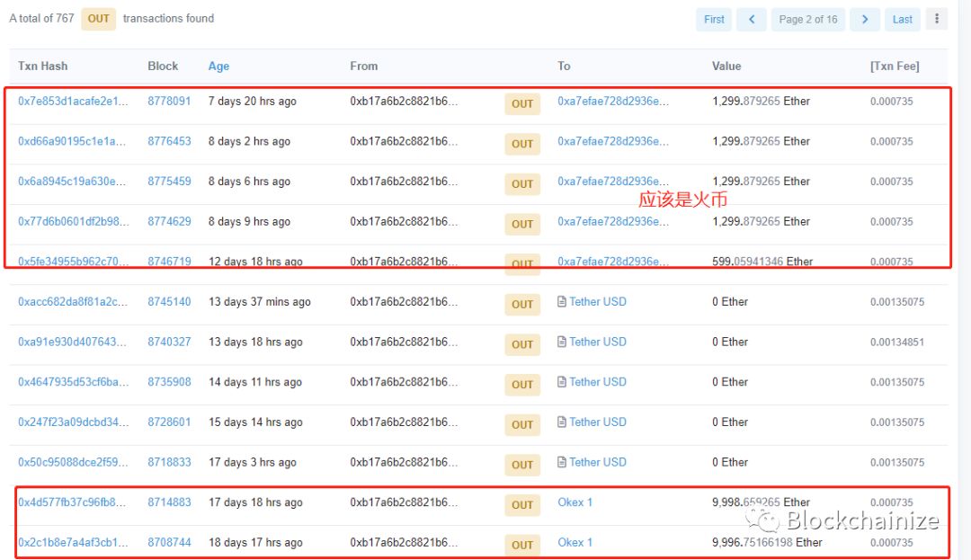The height and width of the screenshot is (560, 971).
Task: Click contract icon in the 0x50c95088dce2f59 row
Action: tap(562, 462)
